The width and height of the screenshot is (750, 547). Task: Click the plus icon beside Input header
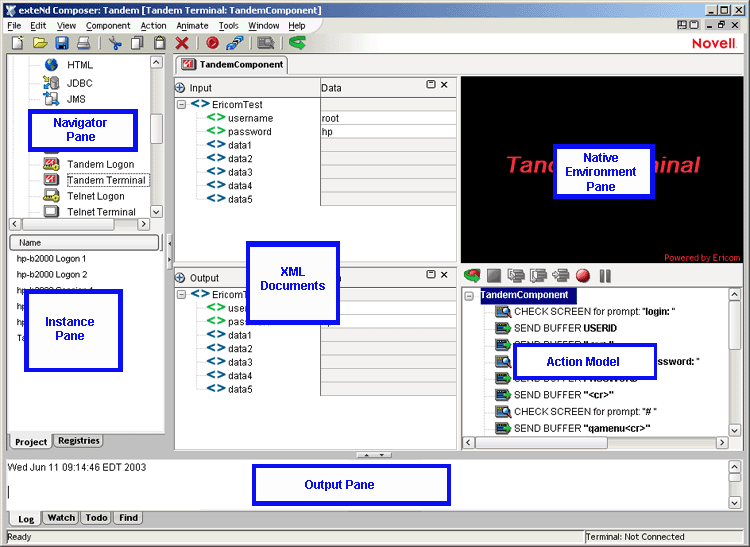[180, 88]
